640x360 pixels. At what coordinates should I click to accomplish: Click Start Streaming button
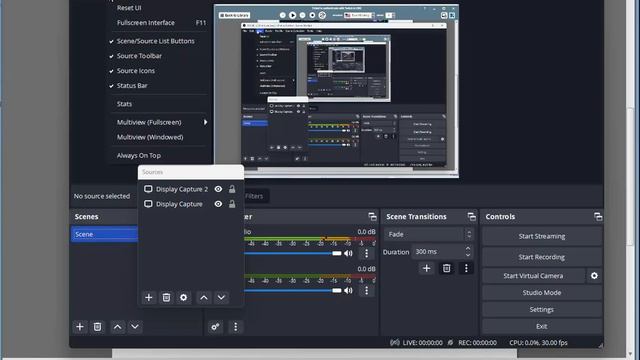(542, 236)
